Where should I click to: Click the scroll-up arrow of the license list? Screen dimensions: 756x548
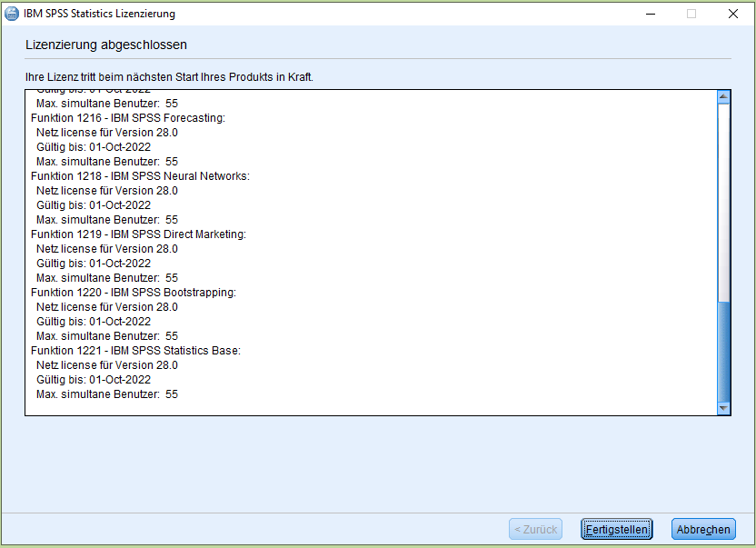(x=723, y=97)
